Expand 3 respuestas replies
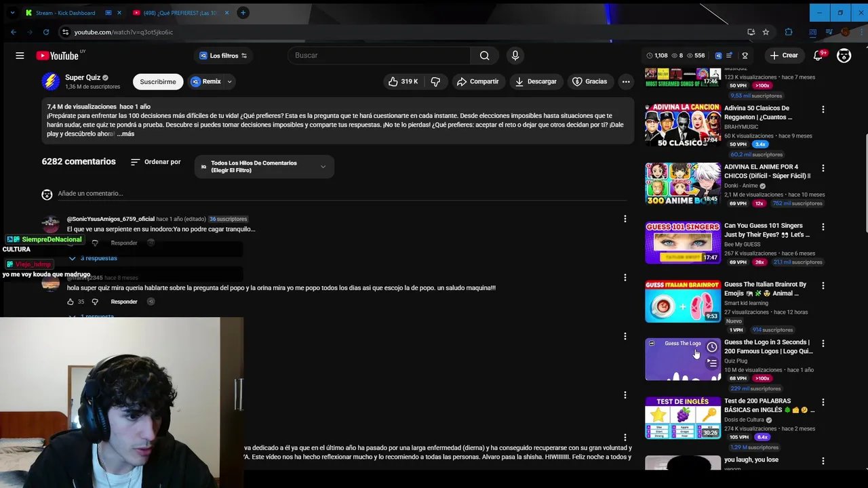 [x=93, y=258]
